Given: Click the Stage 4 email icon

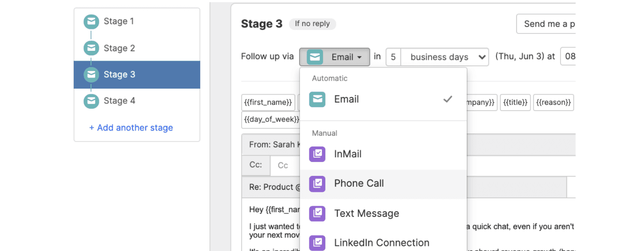Looking at the screenshot, I should coord(91,101).
